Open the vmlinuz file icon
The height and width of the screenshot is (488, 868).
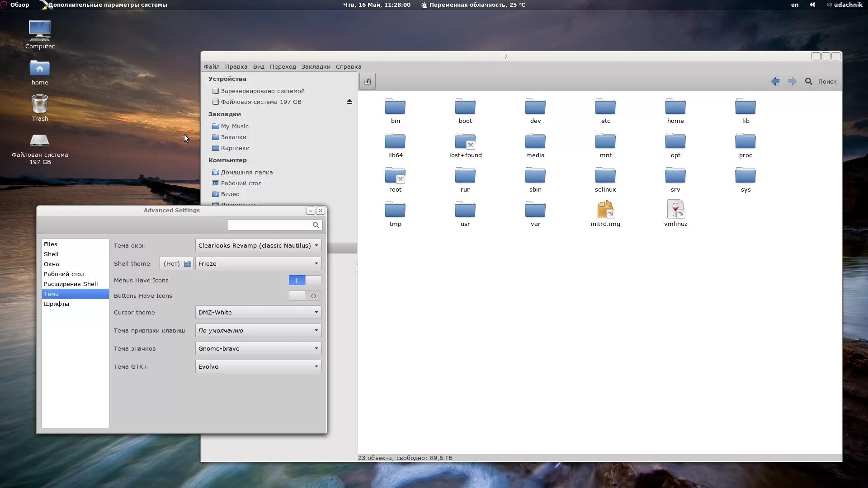[675, 210]
